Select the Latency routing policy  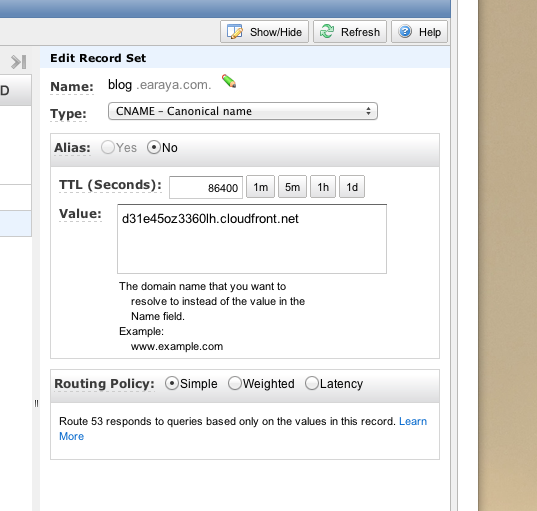coord(312,383)
